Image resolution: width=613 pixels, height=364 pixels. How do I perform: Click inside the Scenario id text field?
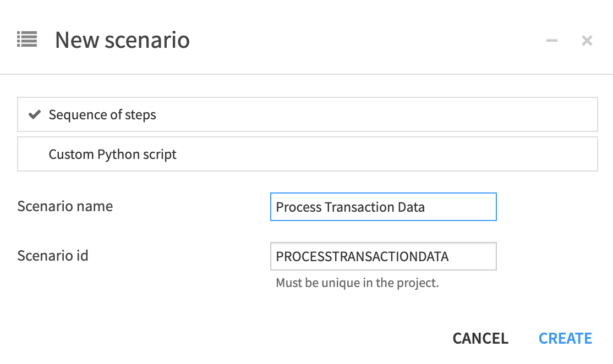(383, 256)
